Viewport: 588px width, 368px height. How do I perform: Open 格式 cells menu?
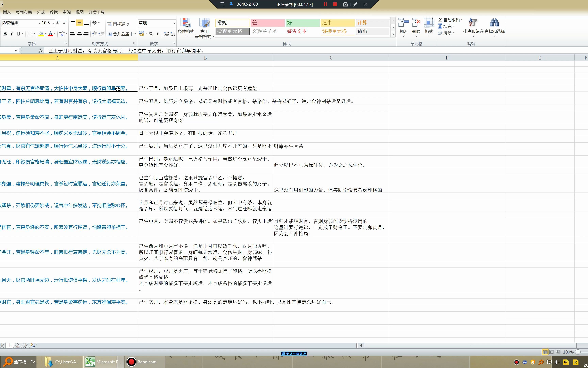[x=429, y=27]
